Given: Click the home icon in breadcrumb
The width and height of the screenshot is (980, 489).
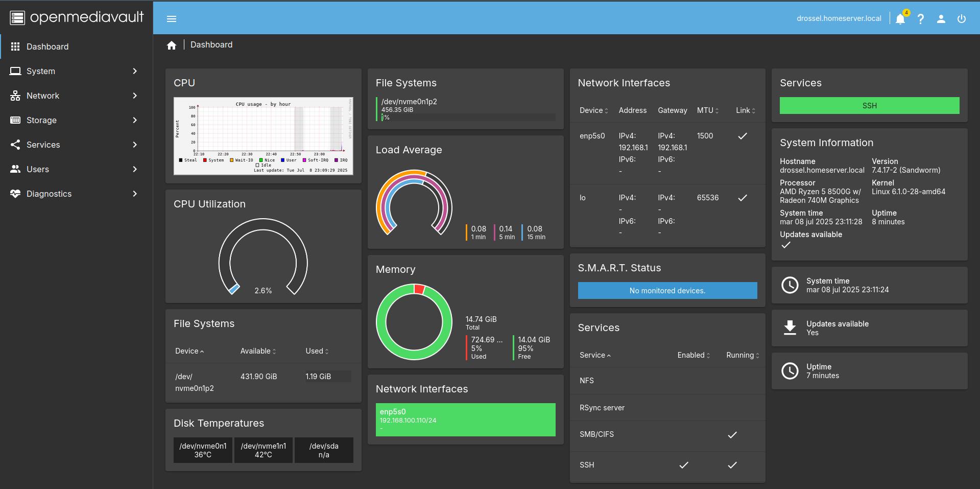Looking at the screenshot, I should pos(172,45).
